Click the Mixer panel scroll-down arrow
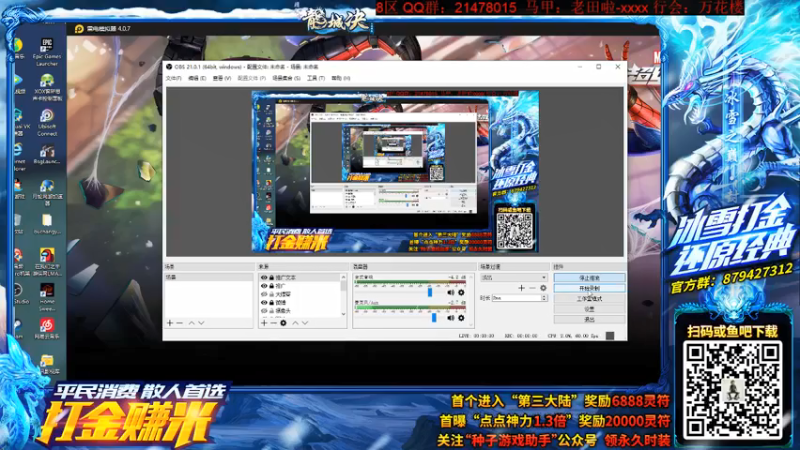This screenshot has height=450, width=800. tap(471, 323)
